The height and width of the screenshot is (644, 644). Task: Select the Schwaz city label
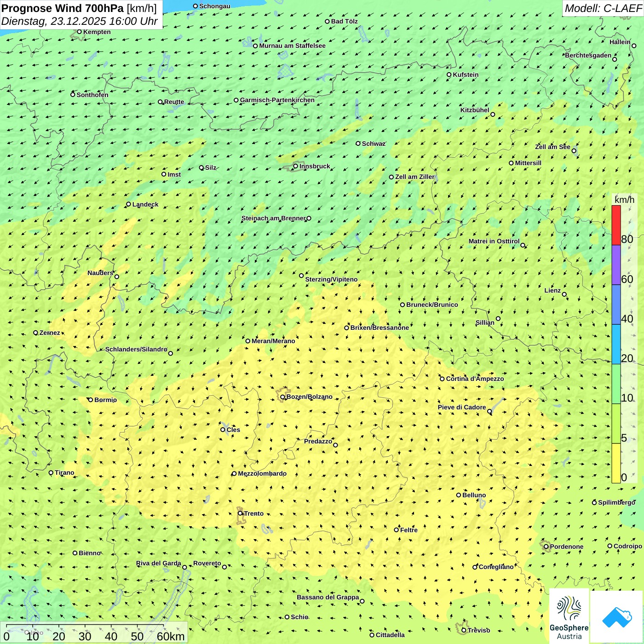374,144
